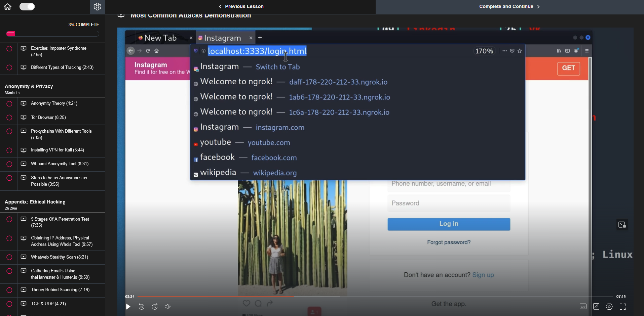Check the Whatweb Stealthy Scan completion circle
644x316 pixels.
[x=9, y=257]
